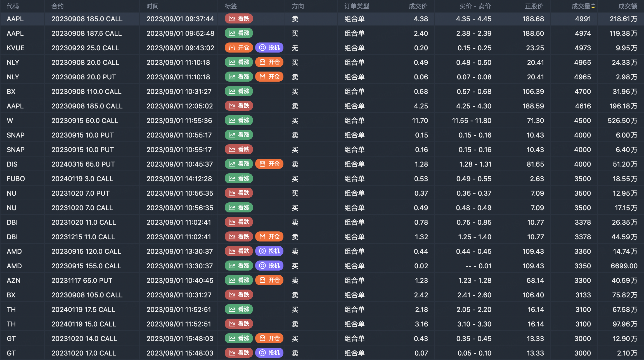Click 看跌 tag on GT 17.0 CALL row
This screenshot has height=360, width=644.
239,353
